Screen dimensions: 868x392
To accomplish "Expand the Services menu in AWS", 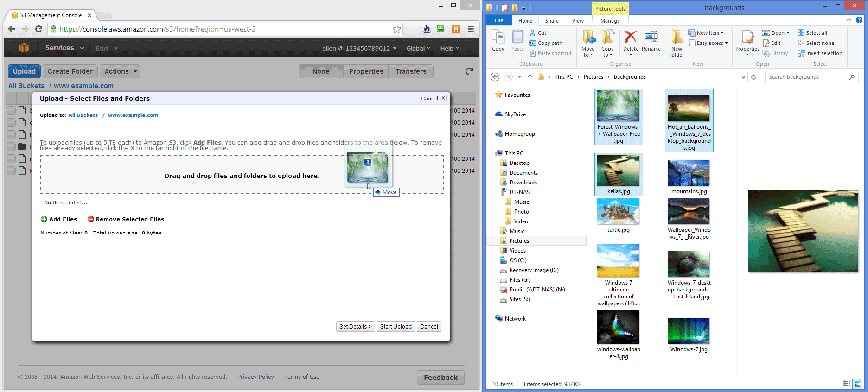I will point(64,48).
